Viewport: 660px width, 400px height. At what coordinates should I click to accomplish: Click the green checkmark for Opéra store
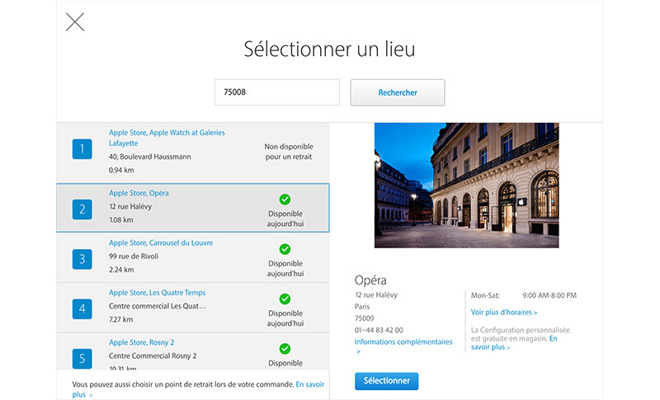click(285, 199)
